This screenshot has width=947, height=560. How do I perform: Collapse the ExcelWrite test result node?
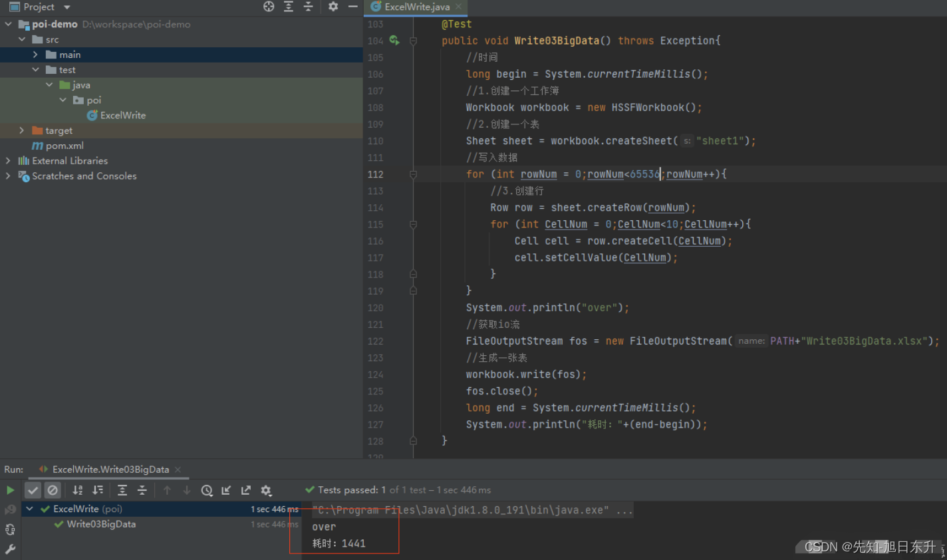coord(29,509)
